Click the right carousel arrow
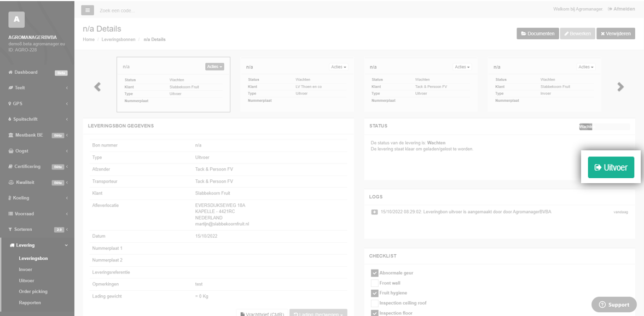 click(x=620, y=86)
